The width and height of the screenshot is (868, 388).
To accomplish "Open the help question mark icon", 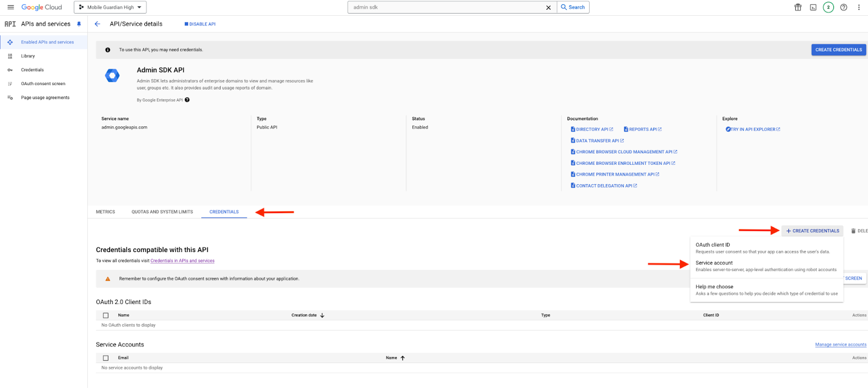I will point(844,8).
